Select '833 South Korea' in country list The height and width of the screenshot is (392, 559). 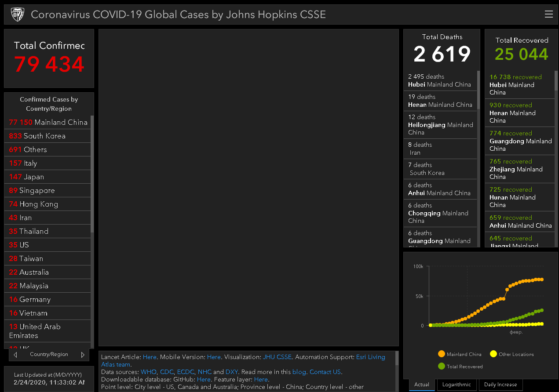[x=47, y=136]
